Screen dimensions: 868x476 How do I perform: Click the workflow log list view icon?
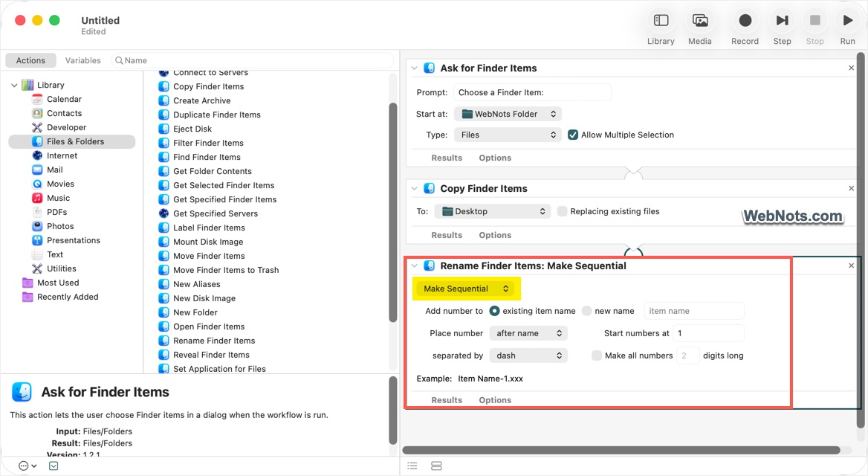[x=412, y=466]
